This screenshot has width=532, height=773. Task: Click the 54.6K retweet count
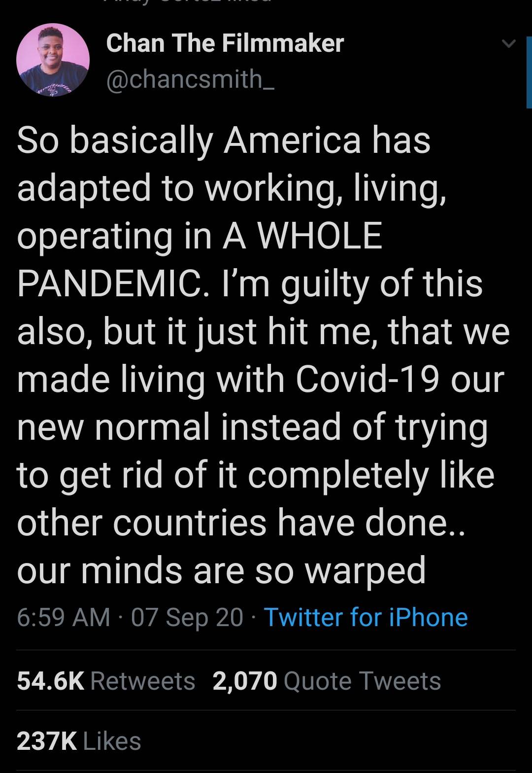click(x=50, y=681)
